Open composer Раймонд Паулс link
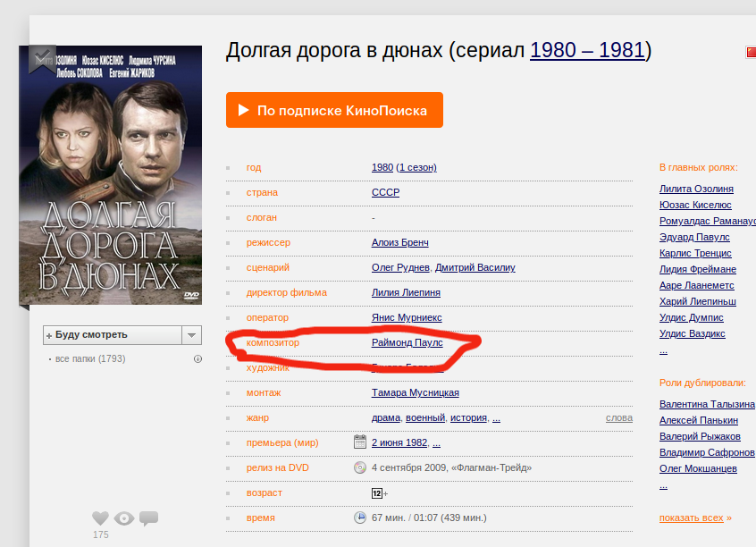 click(407, 342)
